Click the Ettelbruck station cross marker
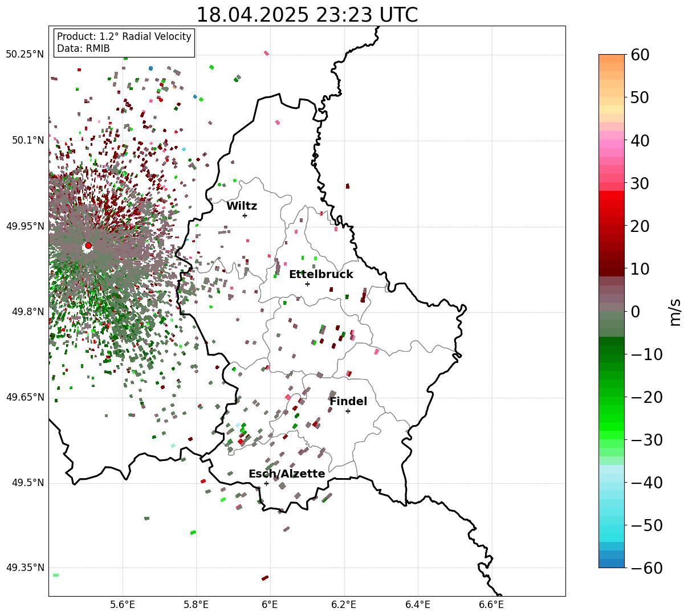 coord(307,284)
